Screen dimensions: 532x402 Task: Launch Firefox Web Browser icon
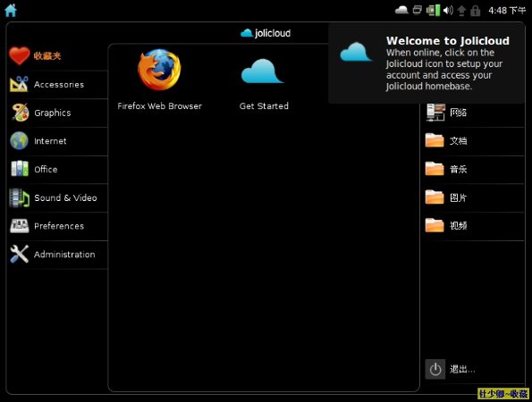tap(159, 70)
